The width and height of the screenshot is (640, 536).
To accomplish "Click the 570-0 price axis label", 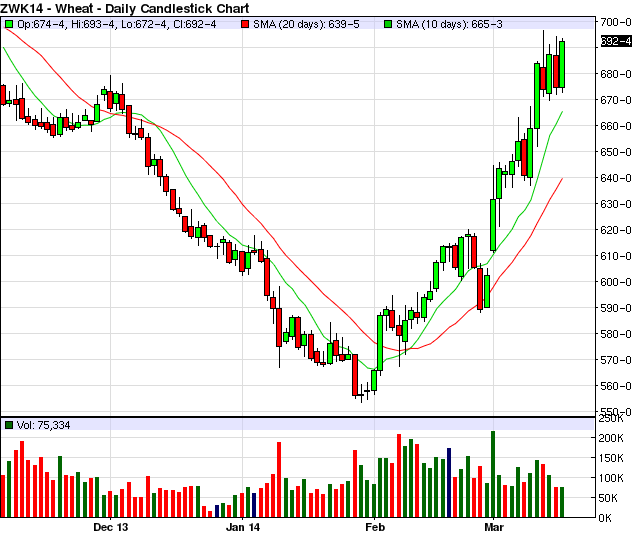I will tap(616, 360).
